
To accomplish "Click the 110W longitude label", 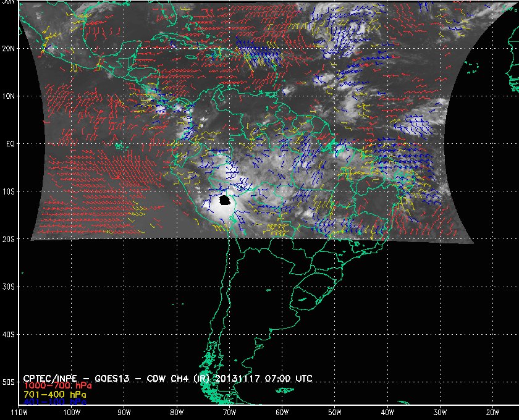I will pyautogui.click(x=19, y=413).
